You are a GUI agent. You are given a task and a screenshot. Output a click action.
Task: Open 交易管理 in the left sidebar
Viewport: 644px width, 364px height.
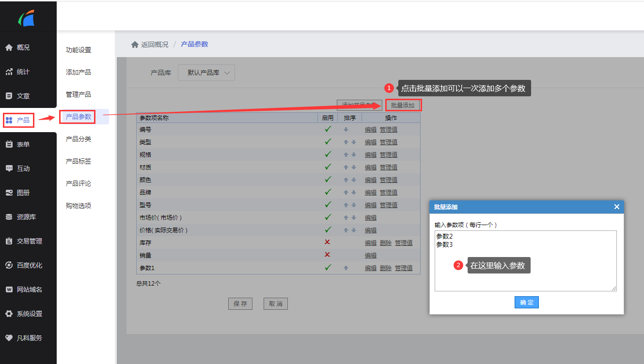(x=29, y=241)
